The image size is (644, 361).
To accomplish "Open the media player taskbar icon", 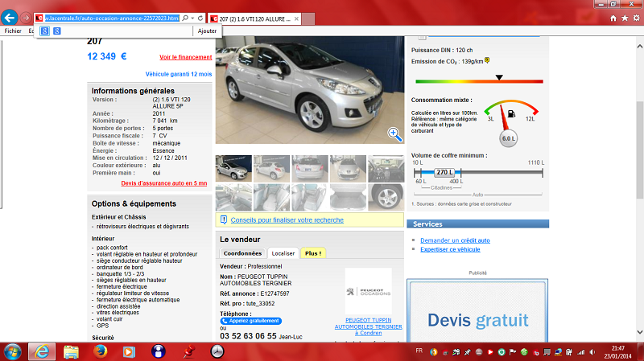I will tap(129, 351).
